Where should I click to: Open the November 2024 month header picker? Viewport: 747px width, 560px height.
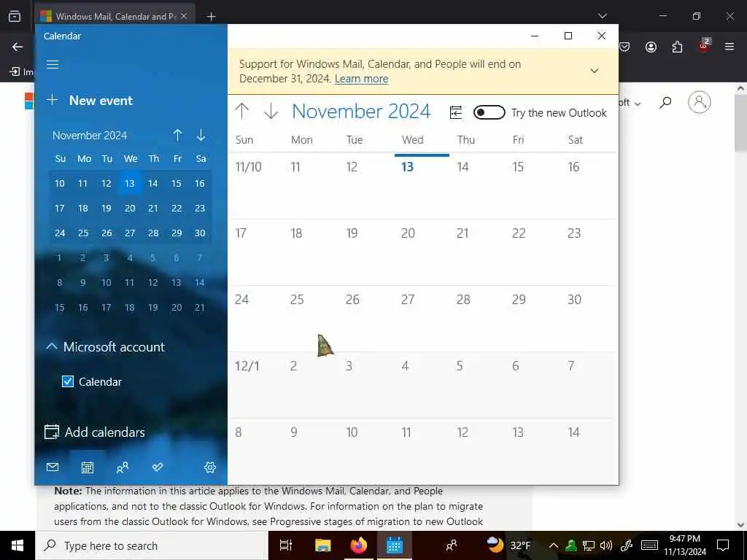coord(361,112)
